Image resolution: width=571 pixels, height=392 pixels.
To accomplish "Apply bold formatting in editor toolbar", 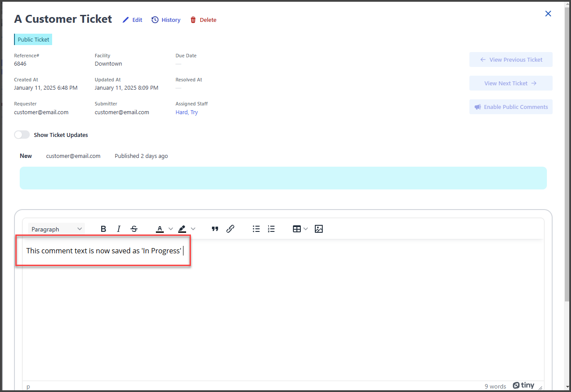I will pos(103,229).
